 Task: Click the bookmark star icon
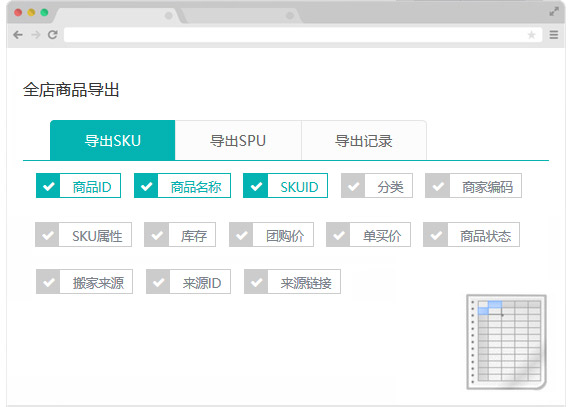[532, 35]
